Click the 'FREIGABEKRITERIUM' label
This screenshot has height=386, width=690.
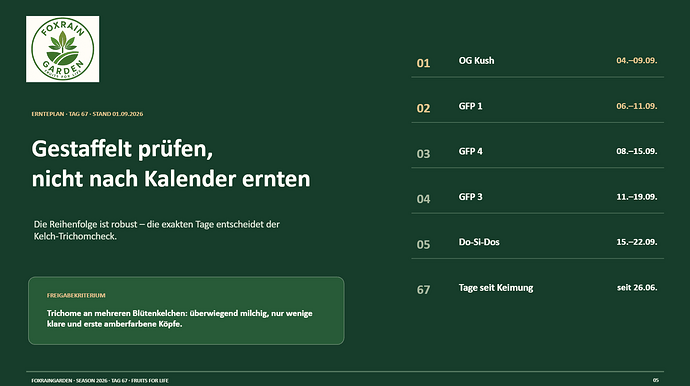76,295
